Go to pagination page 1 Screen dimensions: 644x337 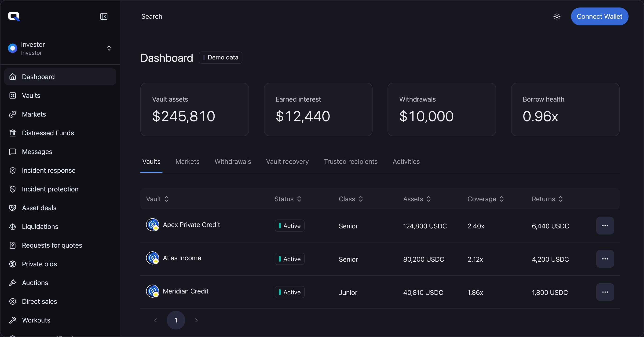(x=176, y=320)
